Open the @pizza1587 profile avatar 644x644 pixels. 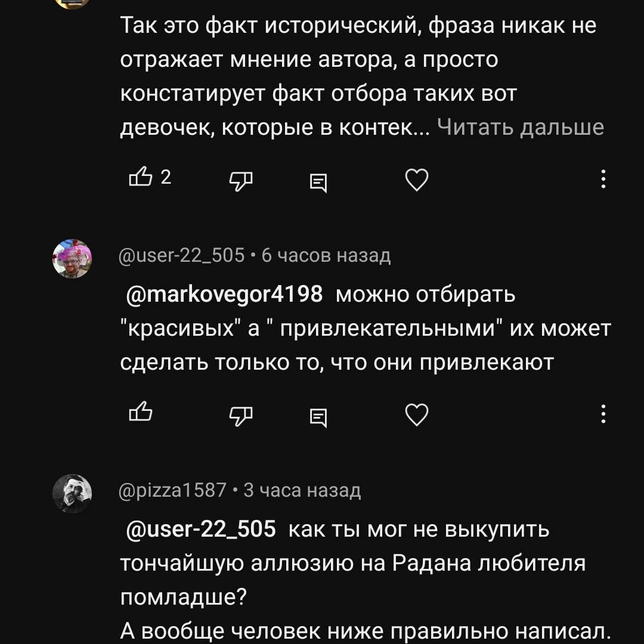coord(72,494)
